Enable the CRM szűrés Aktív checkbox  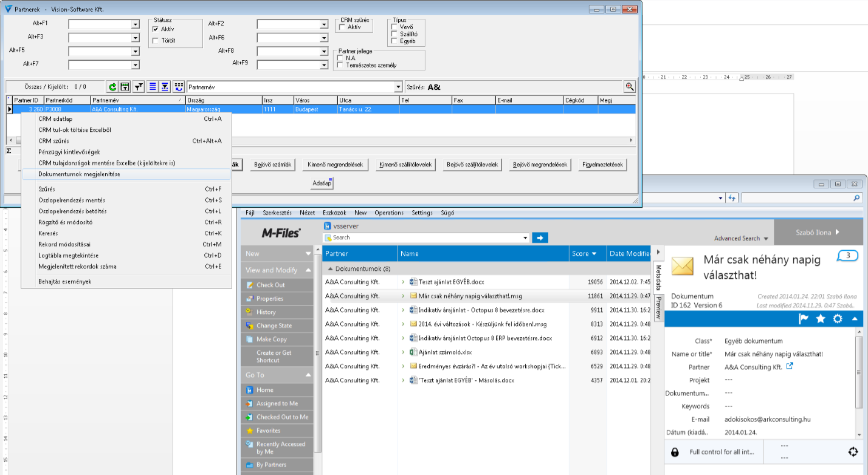click(342, 27)
